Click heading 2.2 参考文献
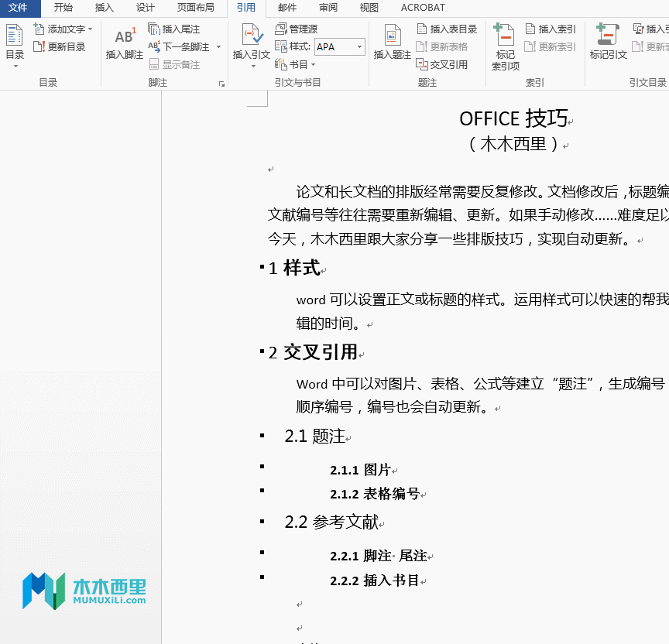Screen dimensions: 669x644 click(331, 522)
